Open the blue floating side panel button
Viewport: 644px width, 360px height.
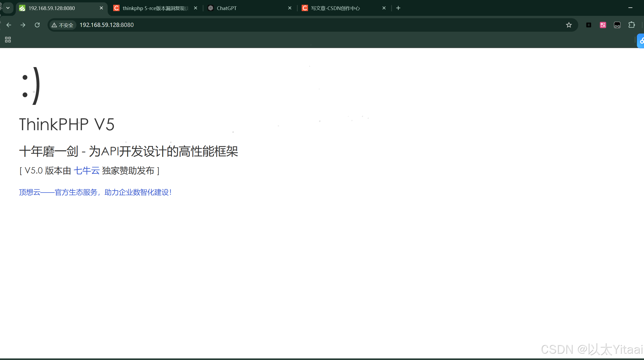(641, 41)
